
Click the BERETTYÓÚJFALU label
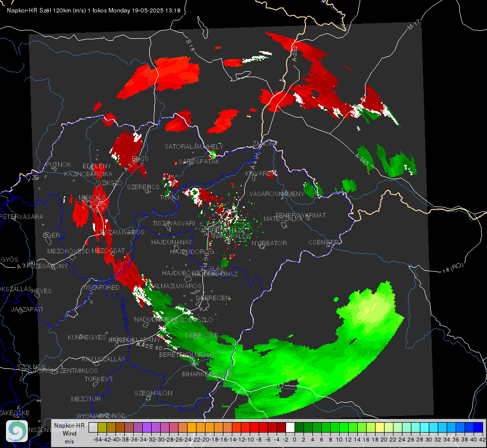(187, 354)
